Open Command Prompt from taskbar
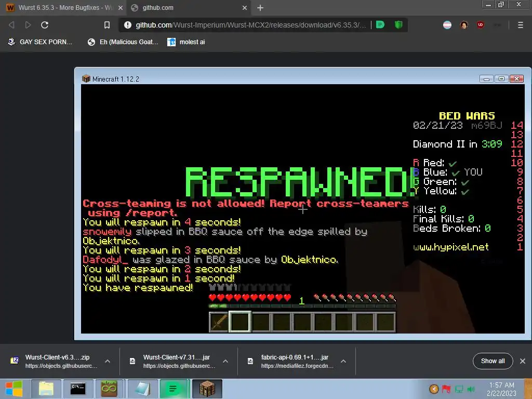 [x=78, y=389]
